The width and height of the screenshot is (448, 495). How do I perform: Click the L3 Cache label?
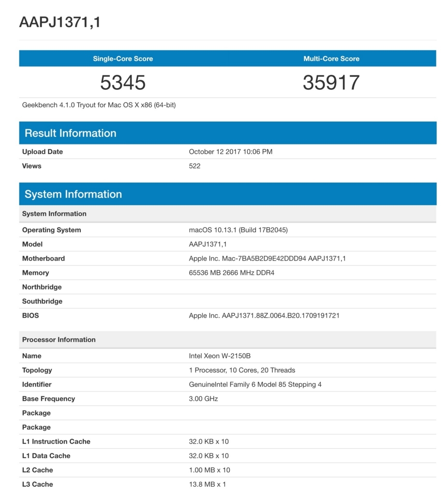pyautogui.click(x=37, y=484)
